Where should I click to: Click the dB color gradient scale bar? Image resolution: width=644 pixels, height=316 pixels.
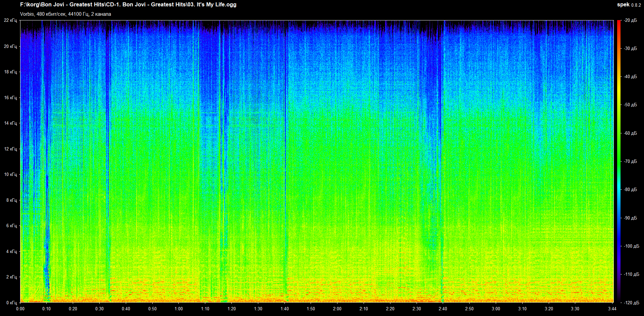pyautogui.click(x=619, y=161)
